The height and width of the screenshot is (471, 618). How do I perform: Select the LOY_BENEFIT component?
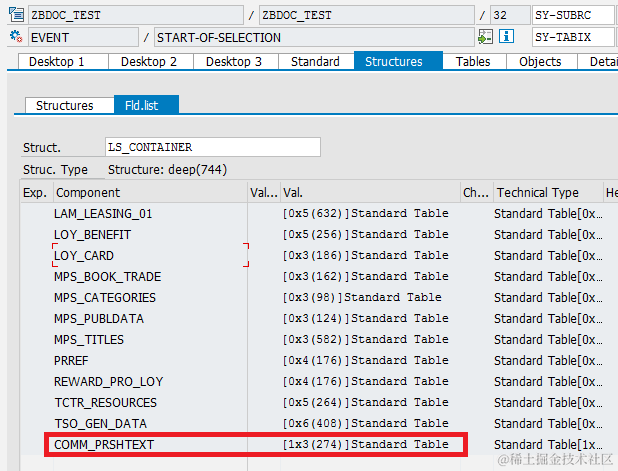coord(92,235)
